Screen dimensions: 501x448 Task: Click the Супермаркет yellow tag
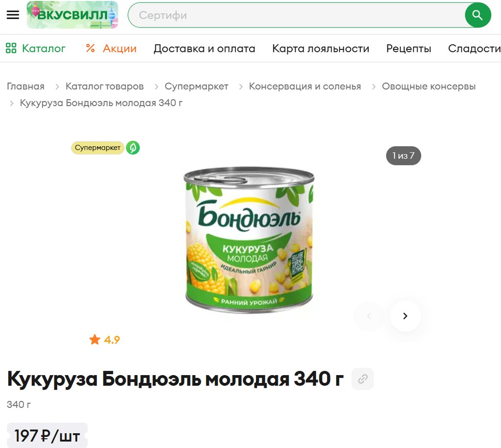coord(97,148)
